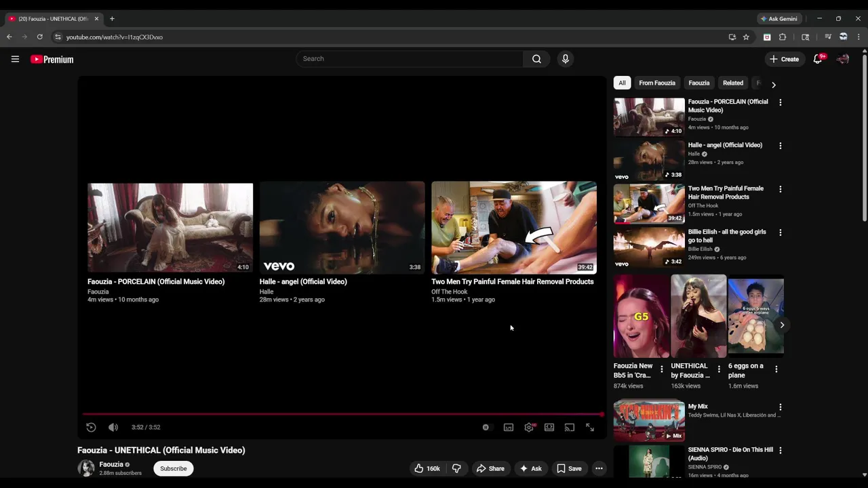Image resolution: width=868 pixels, height=488 pixels.
Task: Open options menu for Halle angel sidebar video
Action: point(780,146)
